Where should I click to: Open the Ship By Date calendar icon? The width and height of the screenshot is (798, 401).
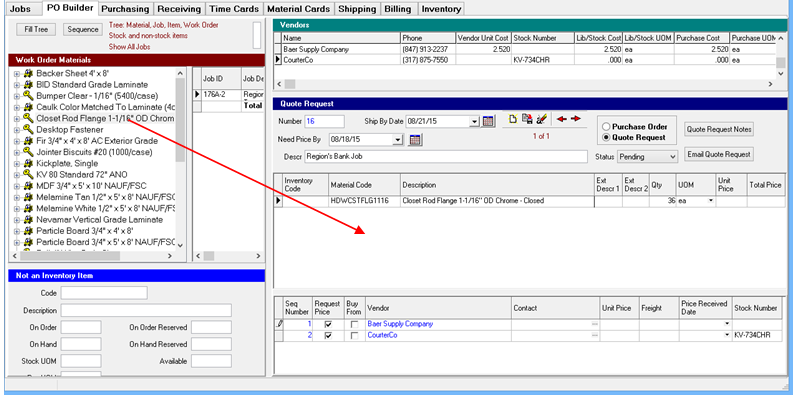[488, 121]
